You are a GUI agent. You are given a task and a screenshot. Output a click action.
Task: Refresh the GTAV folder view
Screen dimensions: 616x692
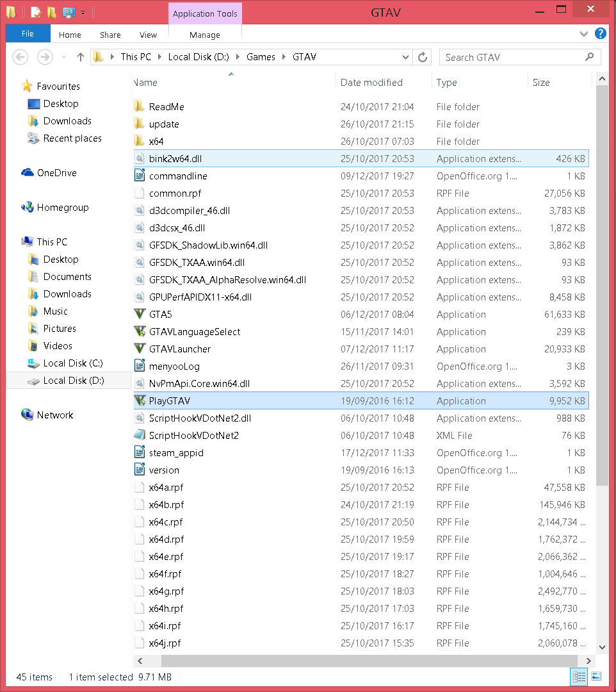click(x=423, y=57)
